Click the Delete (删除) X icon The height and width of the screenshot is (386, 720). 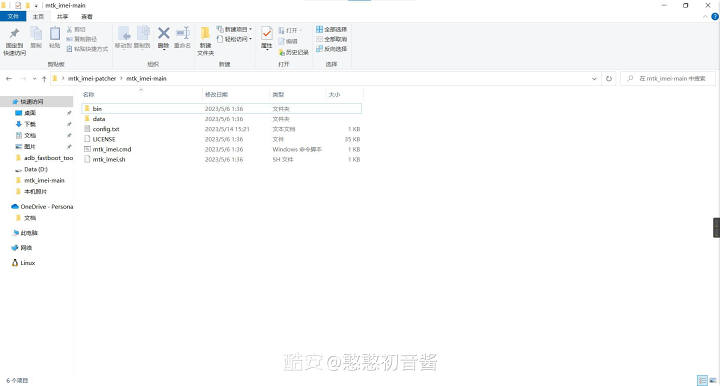[163, 33]
